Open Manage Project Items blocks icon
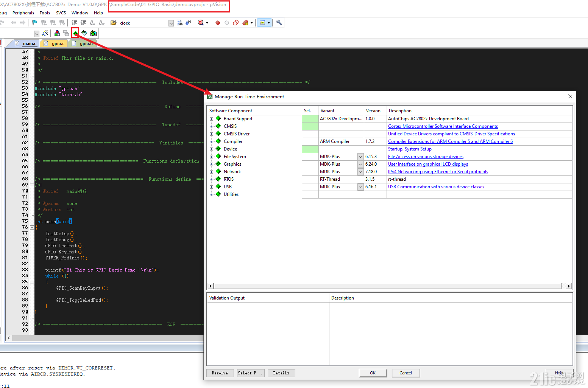588x388 pixels. (57, 33)
